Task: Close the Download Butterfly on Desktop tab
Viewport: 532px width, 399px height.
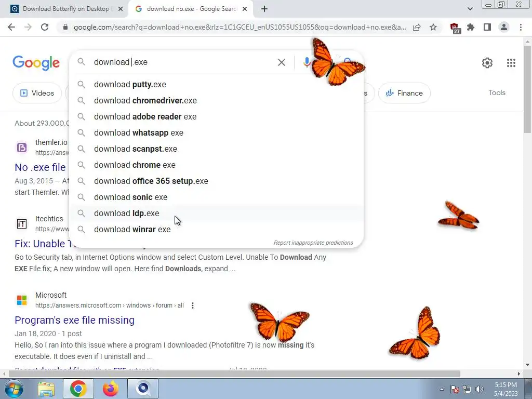Action: [121, 9]
